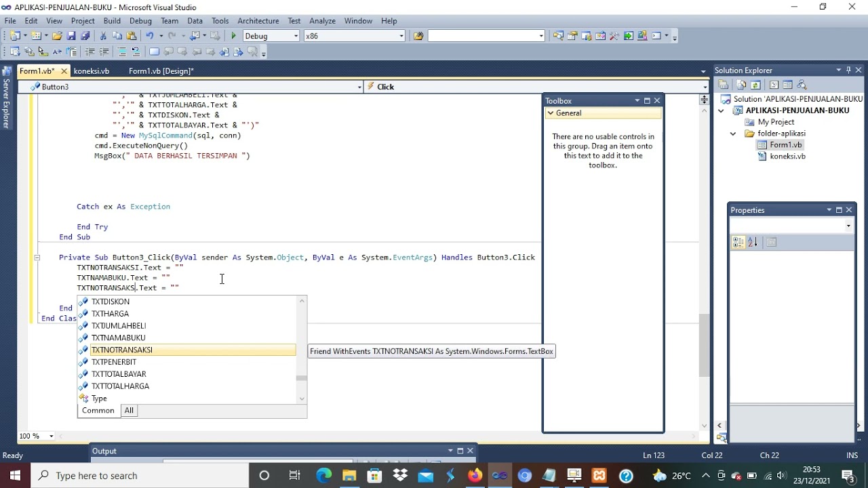Open the Debug configuration dropdown
The height and width of the screenshot is (488, 868).
click(296, 36)
